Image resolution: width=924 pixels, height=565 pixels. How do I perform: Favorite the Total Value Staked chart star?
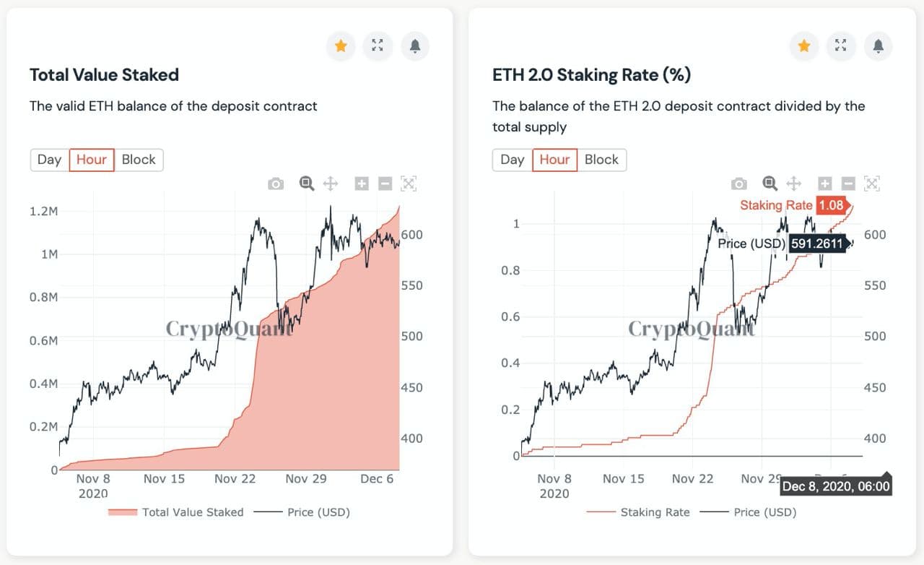(341, 46)
